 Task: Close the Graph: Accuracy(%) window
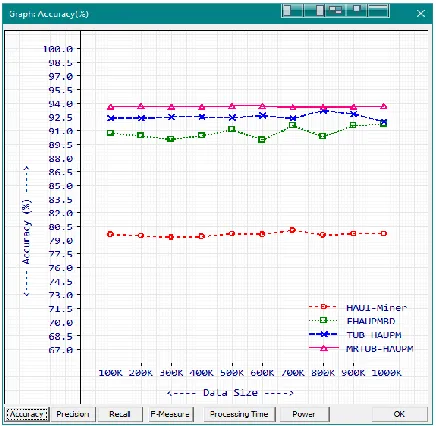tap(421, 13)
